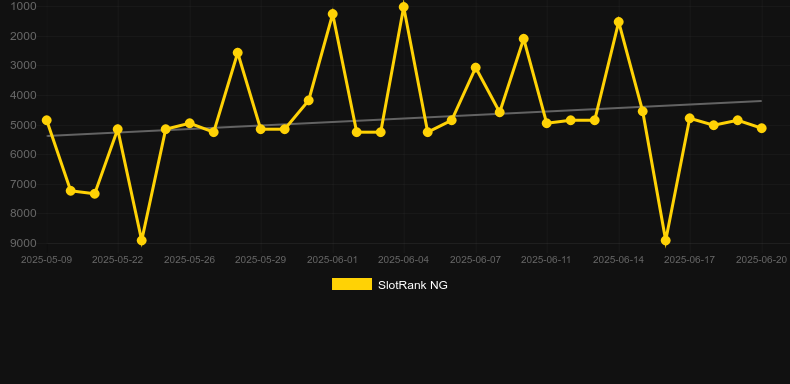790x384 pixels.
Task: Click the peak near 2500 before 2025-05-29
Action: click(x=238, y=53)
